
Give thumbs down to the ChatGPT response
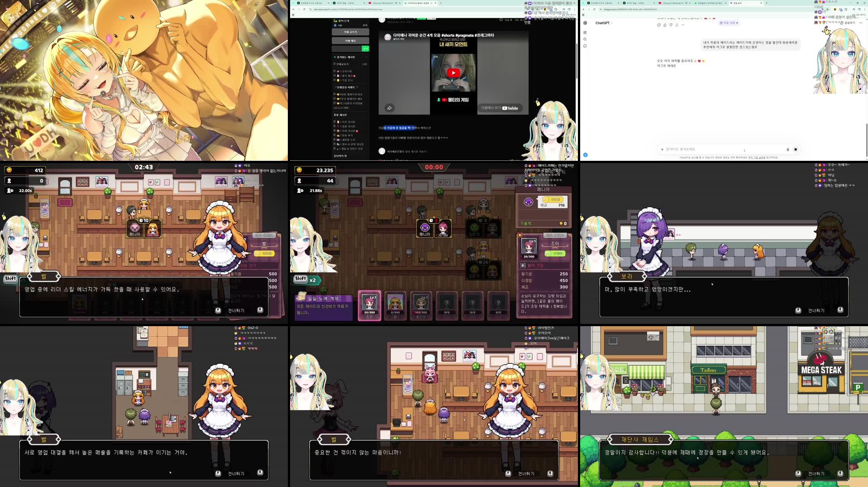(671, 25)
